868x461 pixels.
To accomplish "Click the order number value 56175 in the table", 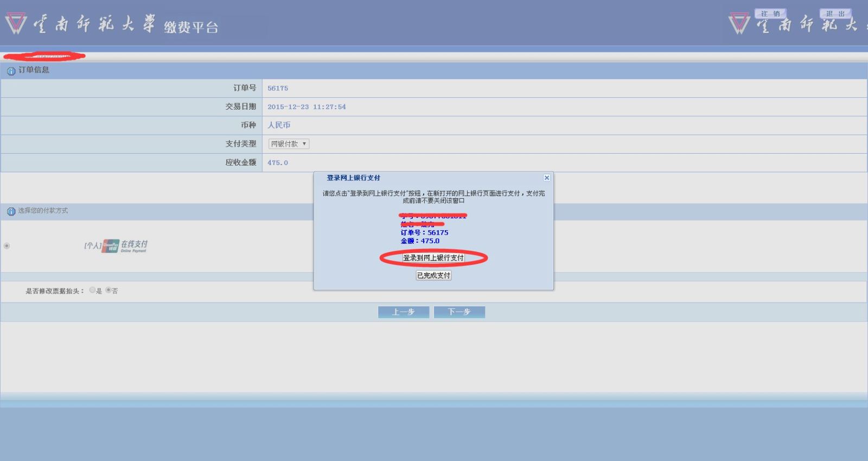I will [x=278, y=89].
